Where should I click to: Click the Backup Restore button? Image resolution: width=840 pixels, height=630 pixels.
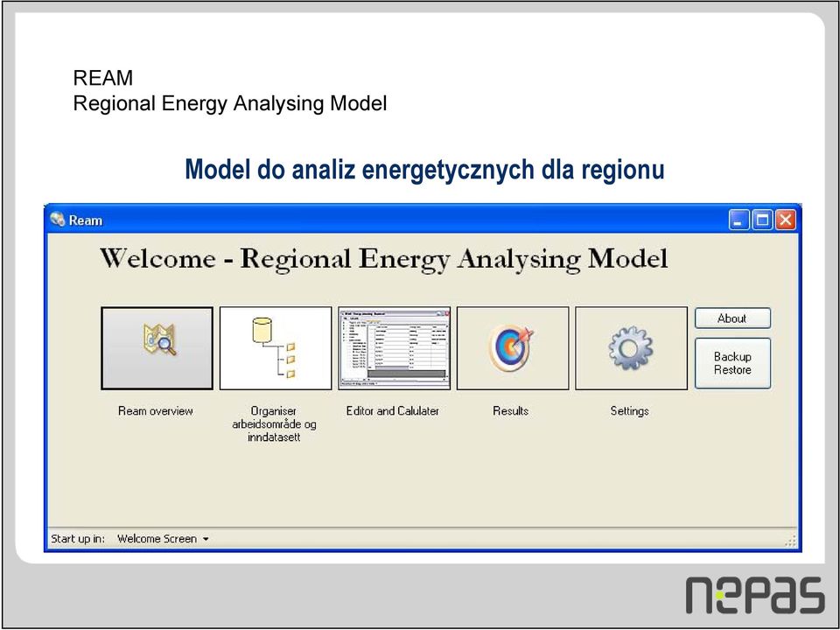pyautogui.click(x=732, y=363)
